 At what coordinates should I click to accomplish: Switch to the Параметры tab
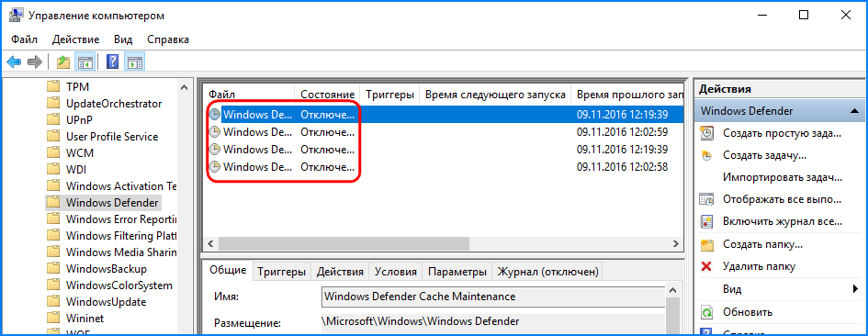tap(457, 272)
